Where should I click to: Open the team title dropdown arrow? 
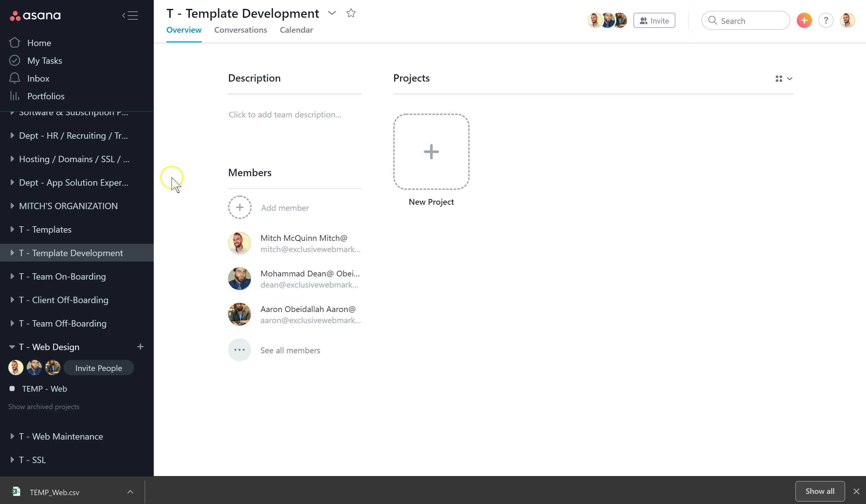[332, 13]
